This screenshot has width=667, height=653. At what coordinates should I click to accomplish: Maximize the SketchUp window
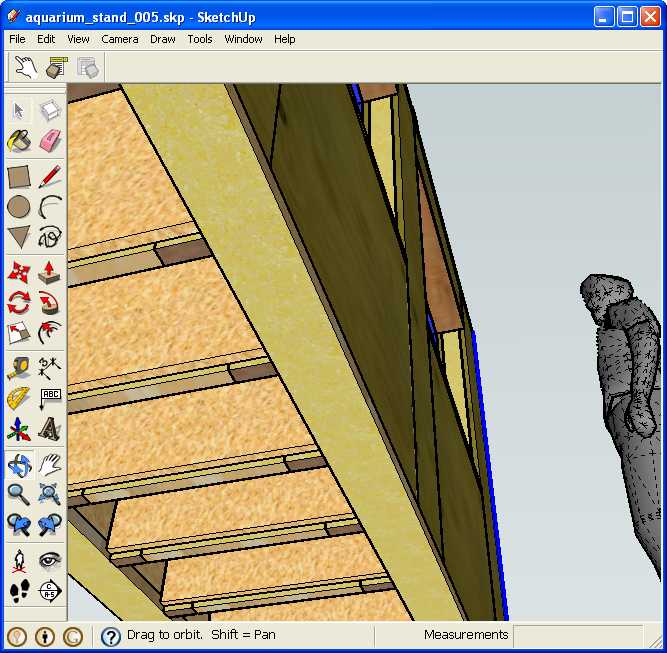point(627,17)
